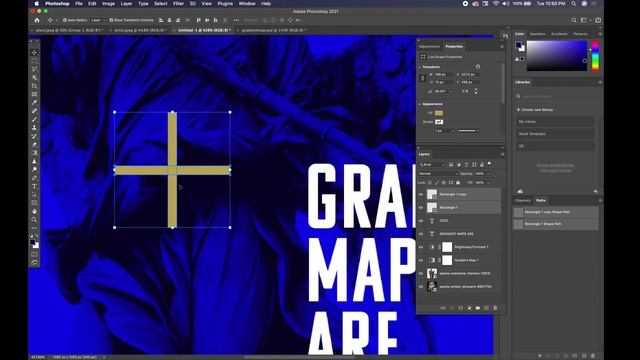
Task: Click the shape width input field
Action: 443,75
